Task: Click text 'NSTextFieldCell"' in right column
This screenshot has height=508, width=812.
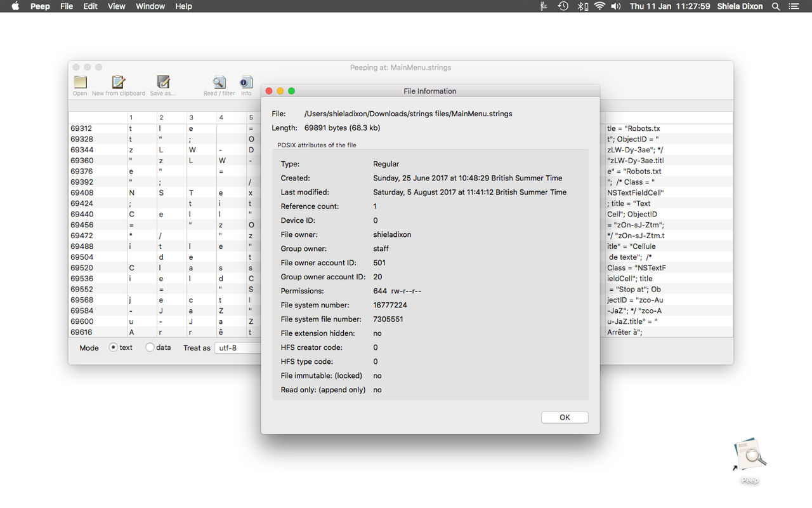Action: point(636,192)
